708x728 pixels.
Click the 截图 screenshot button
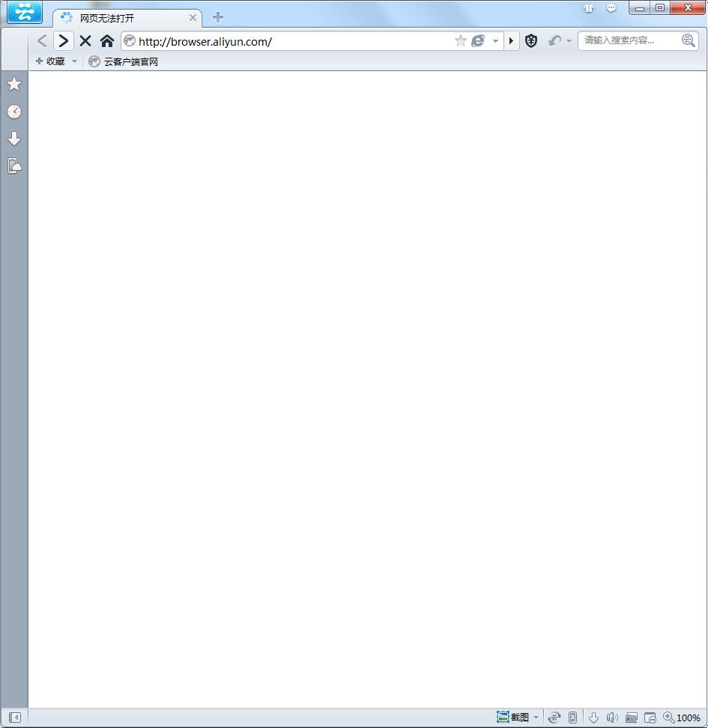pos(513,718)
